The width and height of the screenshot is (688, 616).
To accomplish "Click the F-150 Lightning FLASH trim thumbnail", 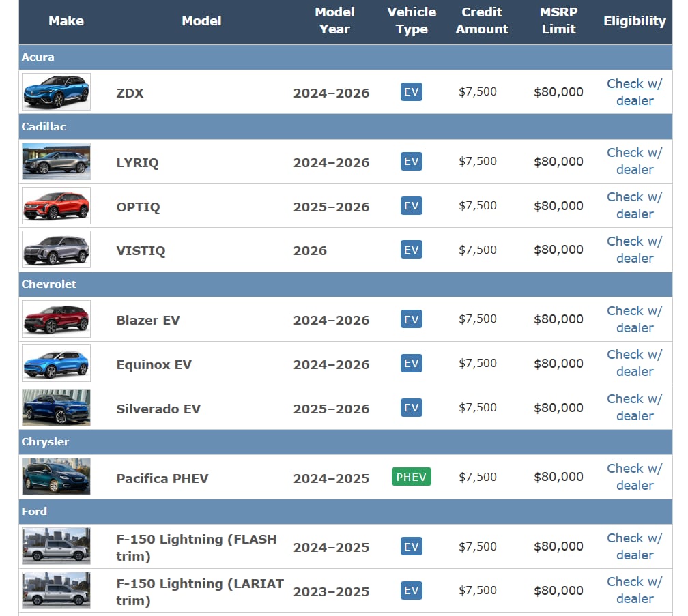I will (x=56, y=546).
